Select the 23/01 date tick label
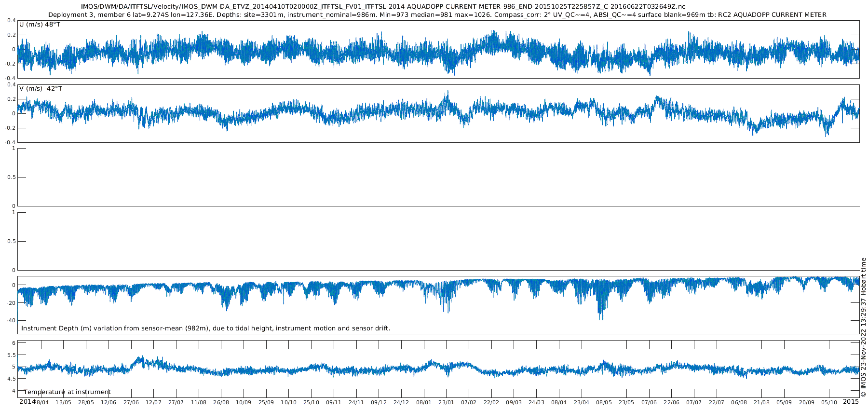The height and width of the screenshot is (410, 868). (447, 403)
